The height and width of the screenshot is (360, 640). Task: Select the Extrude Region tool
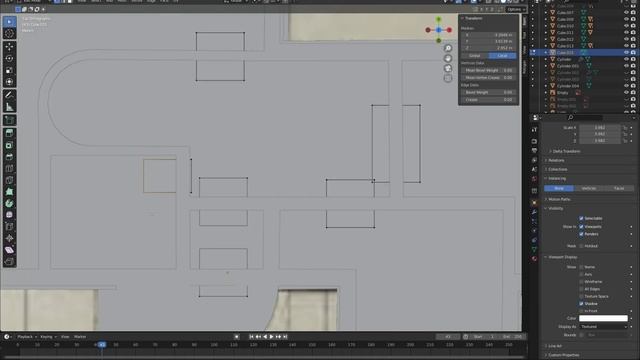coord(9,133)
